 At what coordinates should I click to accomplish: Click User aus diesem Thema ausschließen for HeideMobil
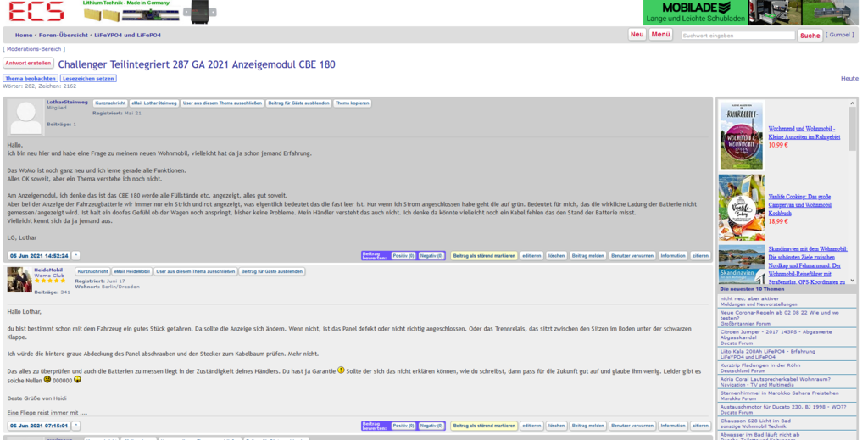pos(196,272)
